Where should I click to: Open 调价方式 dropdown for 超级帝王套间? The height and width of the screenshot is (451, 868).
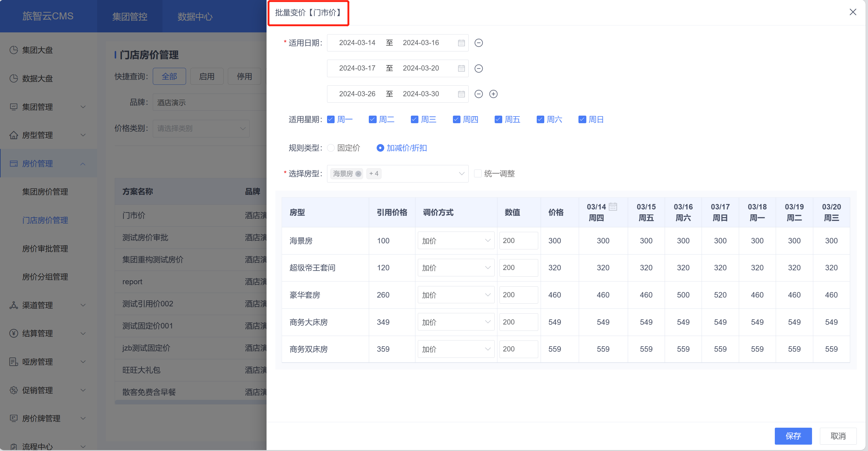456,268
